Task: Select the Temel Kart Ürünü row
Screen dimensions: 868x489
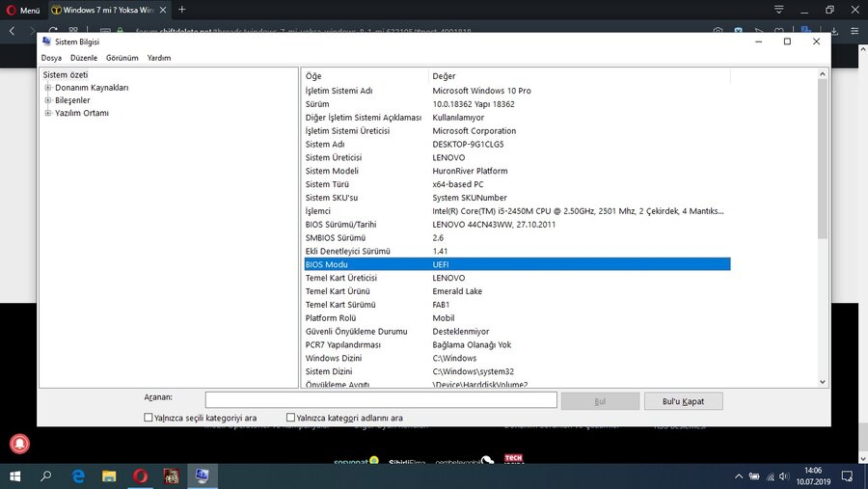Action: [x=517, y=290]
